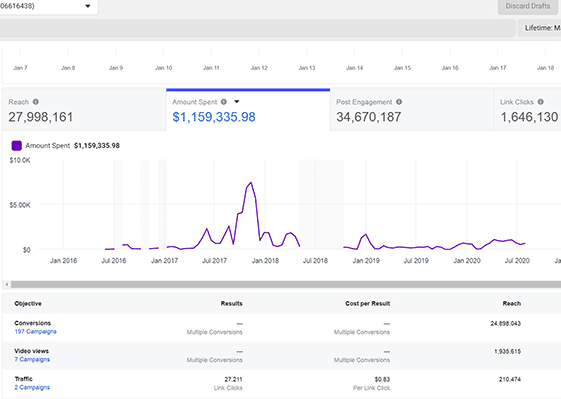The width and height of the screenshot is (561, 399).
Task: Click the 34,670,187 engagement total
Action: tap(369, 117)
